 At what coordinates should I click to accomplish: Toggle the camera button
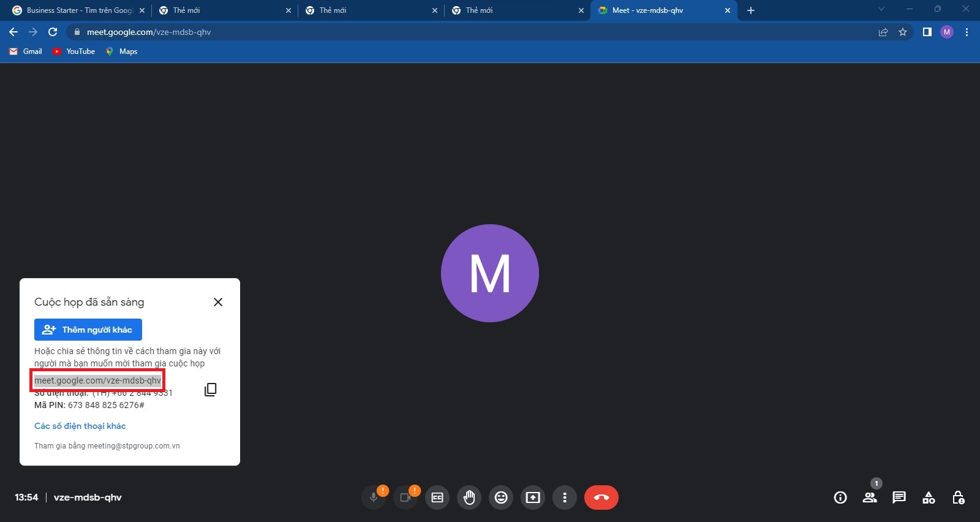point(405,497)
